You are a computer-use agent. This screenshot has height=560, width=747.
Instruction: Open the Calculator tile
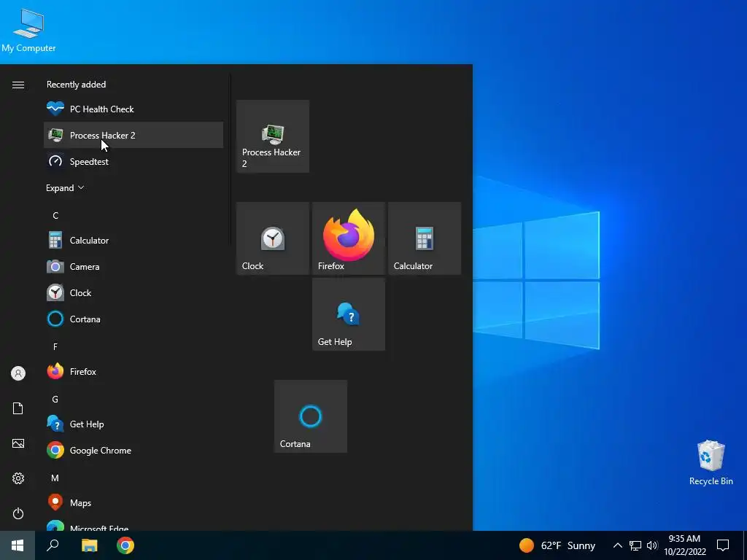pos(425,238)
